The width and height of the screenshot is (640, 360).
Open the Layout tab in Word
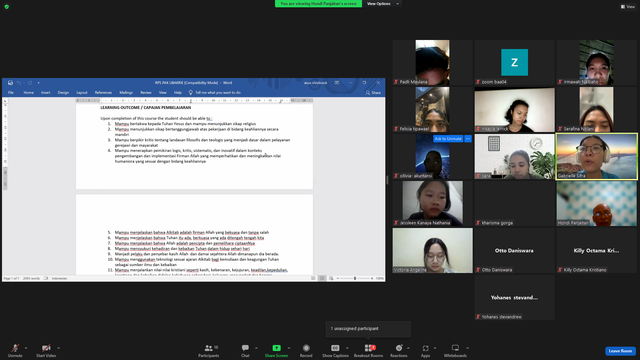pyautogui.click(x=82, y=93)
